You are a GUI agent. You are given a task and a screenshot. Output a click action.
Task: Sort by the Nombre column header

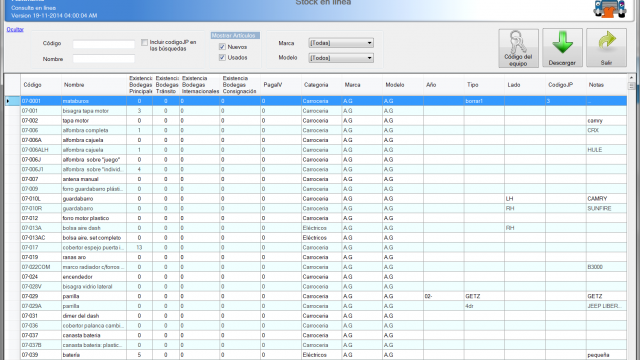94,85
